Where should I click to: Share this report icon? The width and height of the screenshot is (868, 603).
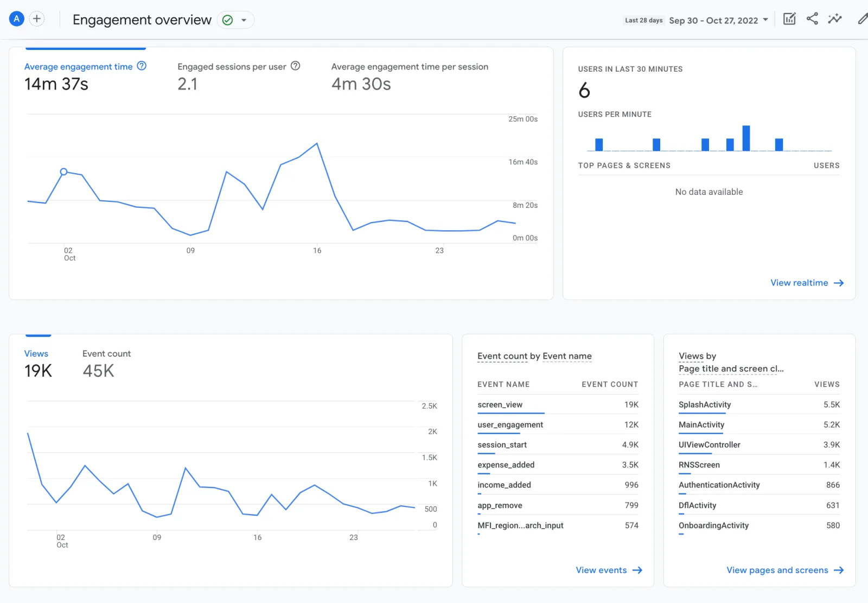click(812, 19)
